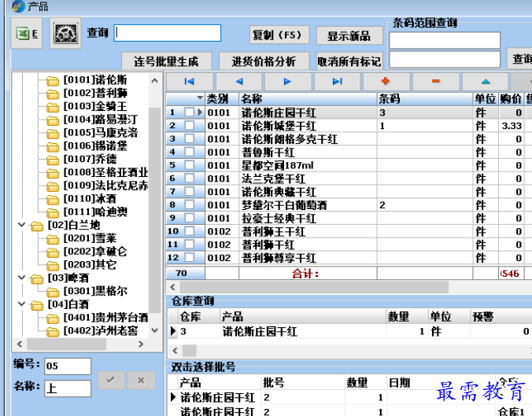Sort by 条码 column header
Viewport: 532px width, 416px height.
tap(425, 98)
